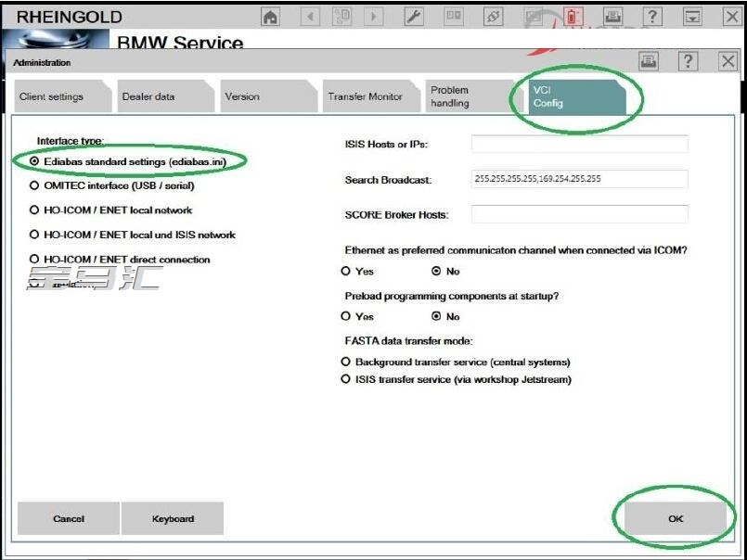The height and width of the screenshot is (560, 747).
Task: Set Ethernet preferred channel to Yes
Action: pos(357,271)
